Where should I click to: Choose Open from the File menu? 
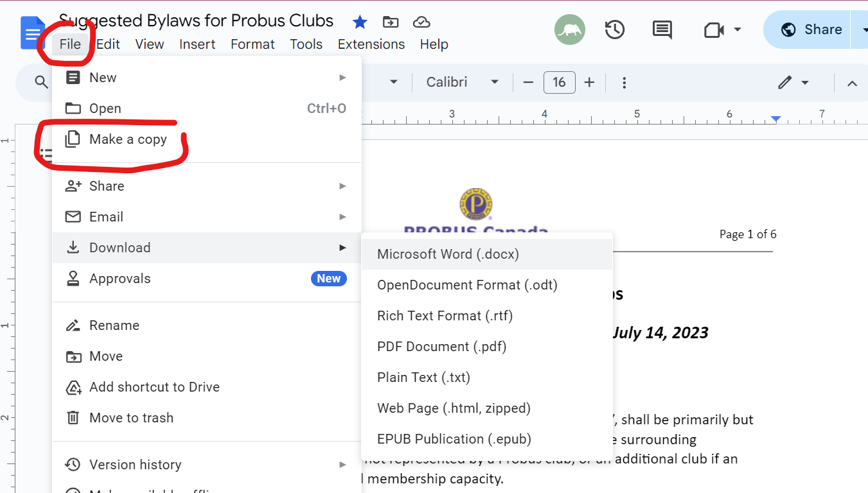click(207, 108)
